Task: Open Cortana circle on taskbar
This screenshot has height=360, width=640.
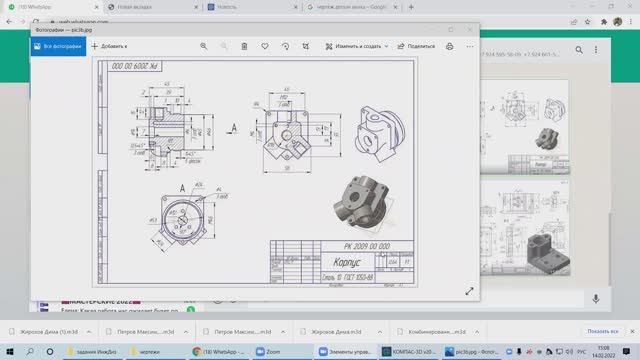Action: [x=50, y=351]
